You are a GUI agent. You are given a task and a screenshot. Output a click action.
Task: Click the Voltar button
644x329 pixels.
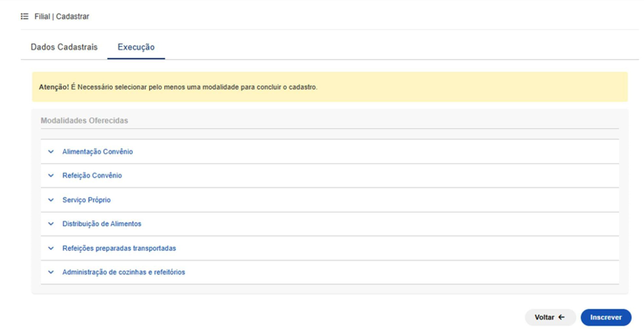click(x=551, y=318)
